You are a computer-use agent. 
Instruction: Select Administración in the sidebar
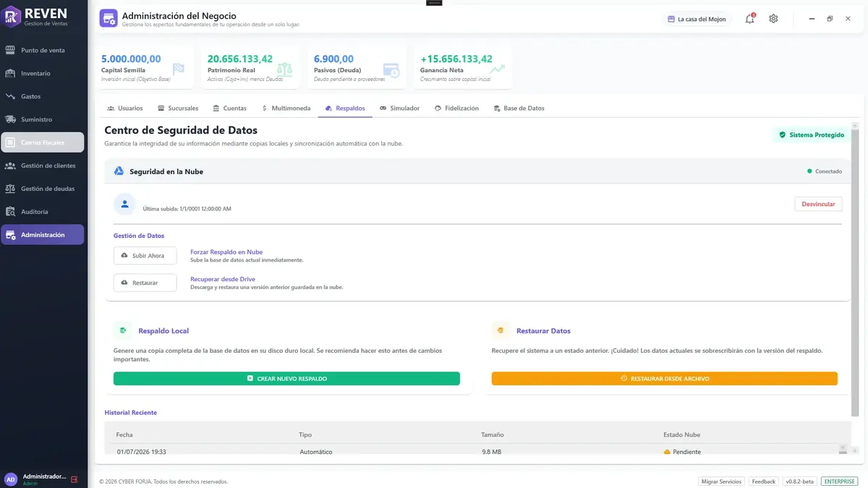pyautogui.click(x=43, y=235)
